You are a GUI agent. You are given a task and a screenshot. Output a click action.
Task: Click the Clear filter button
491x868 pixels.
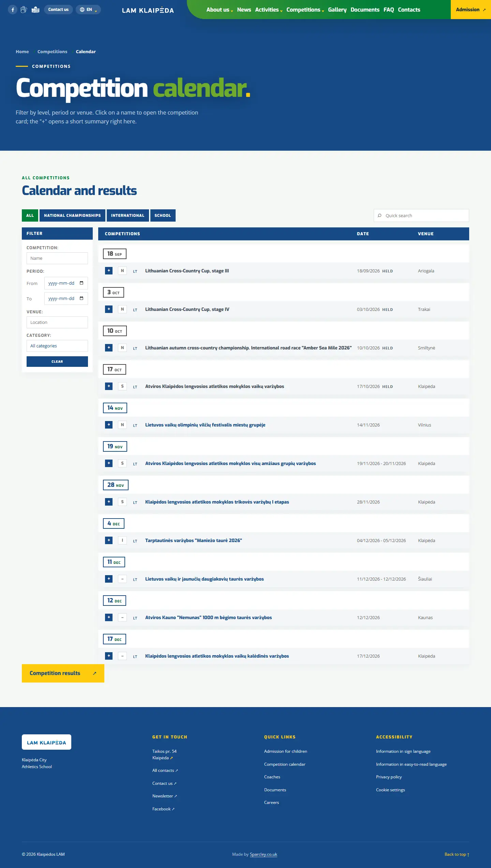[x=57, y=361]
